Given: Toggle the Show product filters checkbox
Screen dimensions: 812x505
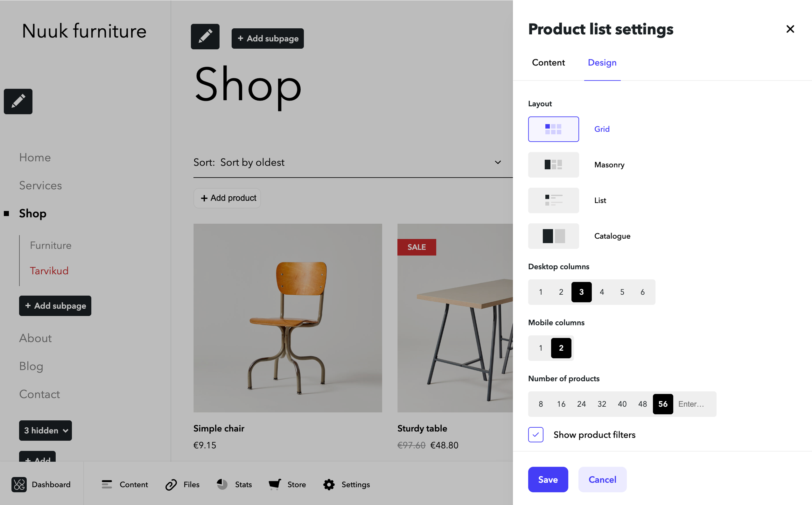Looking at the screenshot, I should (535, 435).
